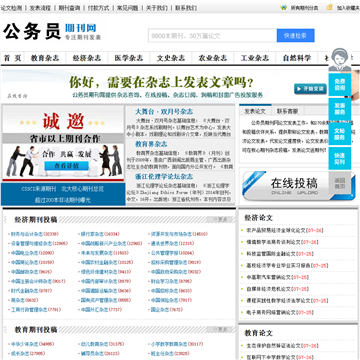
Task: Open 发表服务 in the floating sidebar
Action: tap(339, 109)
